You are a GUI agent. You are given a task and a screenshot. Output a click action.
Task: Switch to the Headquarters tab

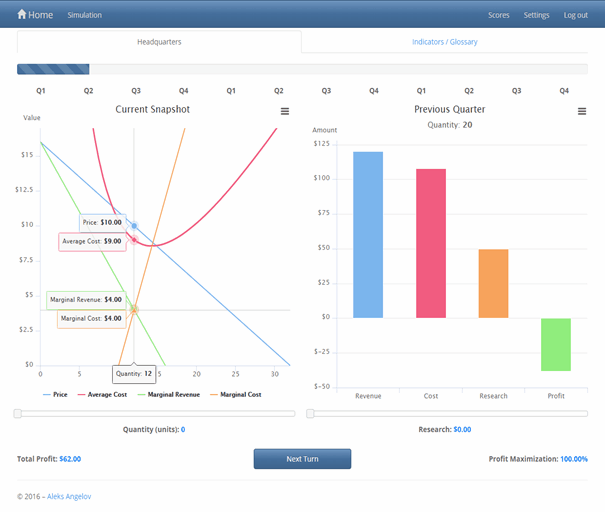(x=159, y=42)
